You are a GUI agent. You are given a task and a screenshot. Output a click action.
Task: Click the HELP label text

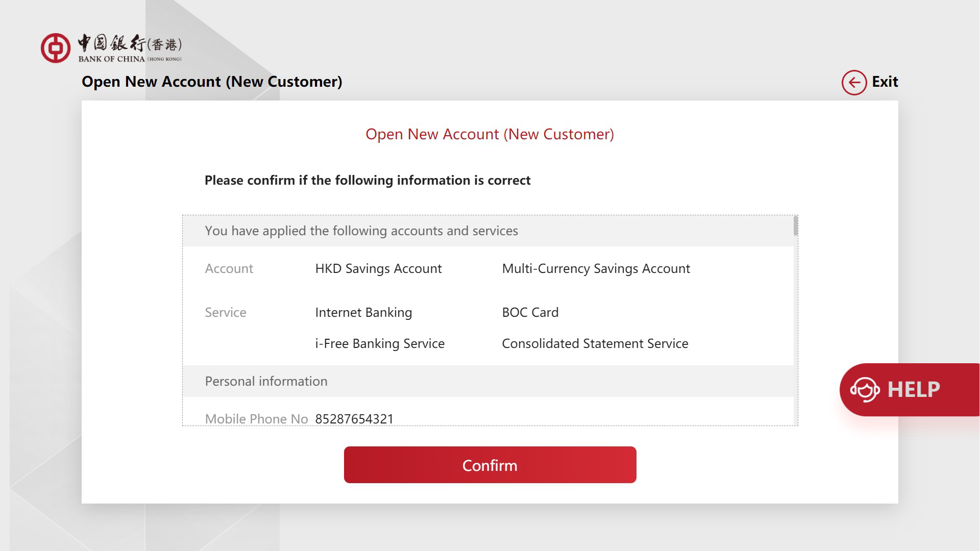tap(914, 390)
